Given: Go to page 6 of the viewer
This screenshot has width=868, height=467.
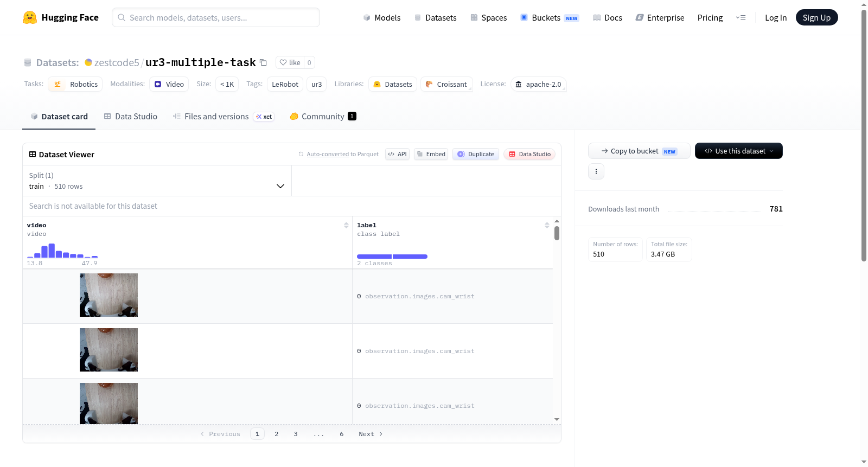Looking at the screenshot, I should coord(342,434).
